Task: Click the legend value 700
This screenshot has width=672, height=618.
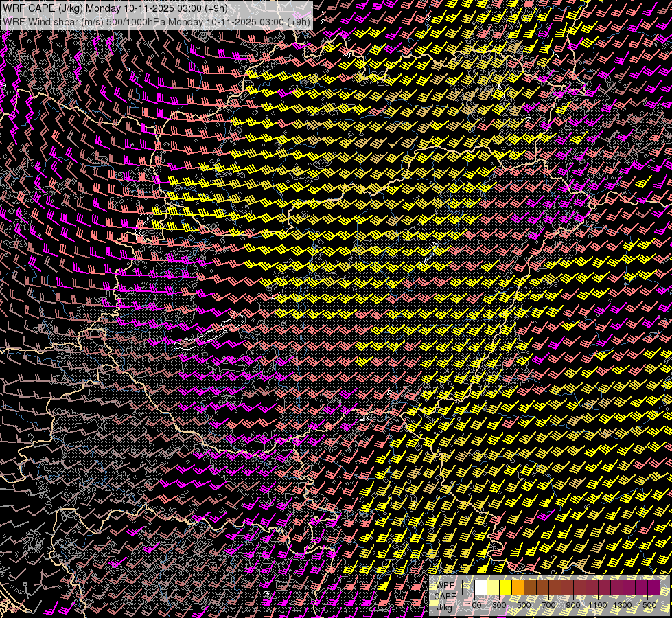Action: [548, 605]
